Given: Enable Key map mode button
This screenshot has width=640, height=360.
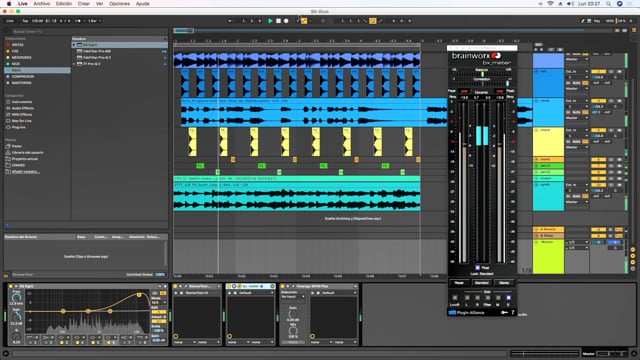Looking at the screenshot, I should click(597, 21).
